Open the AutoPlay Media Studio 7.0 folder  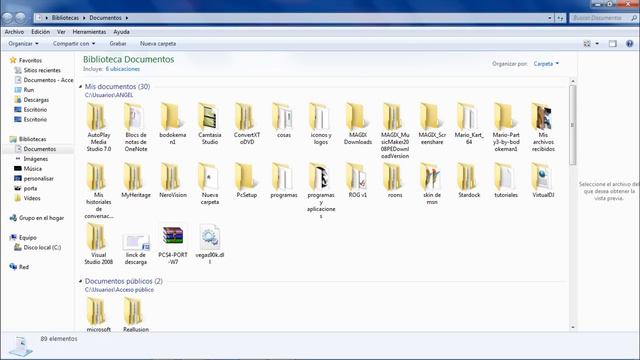coord(98,127)
